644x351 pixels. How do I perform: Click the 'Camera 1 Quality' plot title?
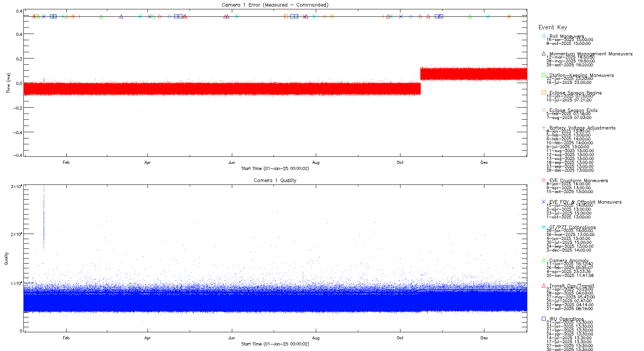point(275,181)
